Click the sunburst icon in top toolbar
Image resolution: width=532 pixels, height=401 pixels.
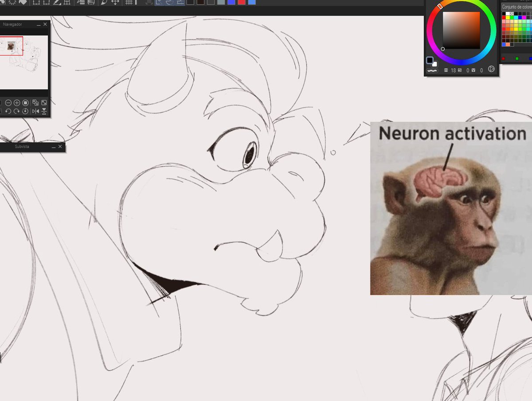[12, 2]
